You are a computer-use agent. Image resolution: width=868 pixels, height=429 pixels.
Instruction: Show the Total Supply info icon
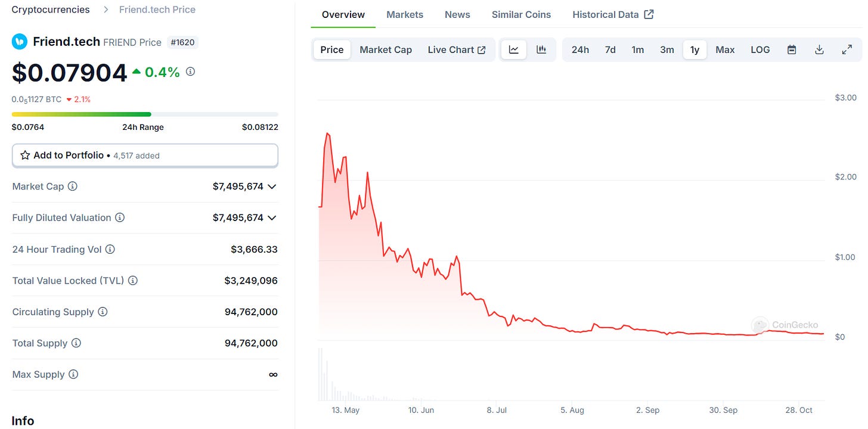point(76,343)
